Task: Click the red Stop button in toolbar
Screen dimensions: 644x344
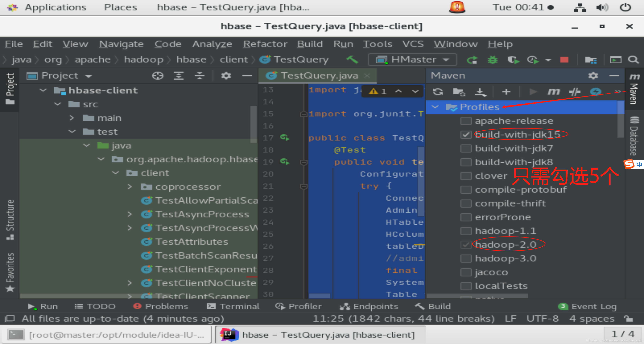Action: (564, 60)
